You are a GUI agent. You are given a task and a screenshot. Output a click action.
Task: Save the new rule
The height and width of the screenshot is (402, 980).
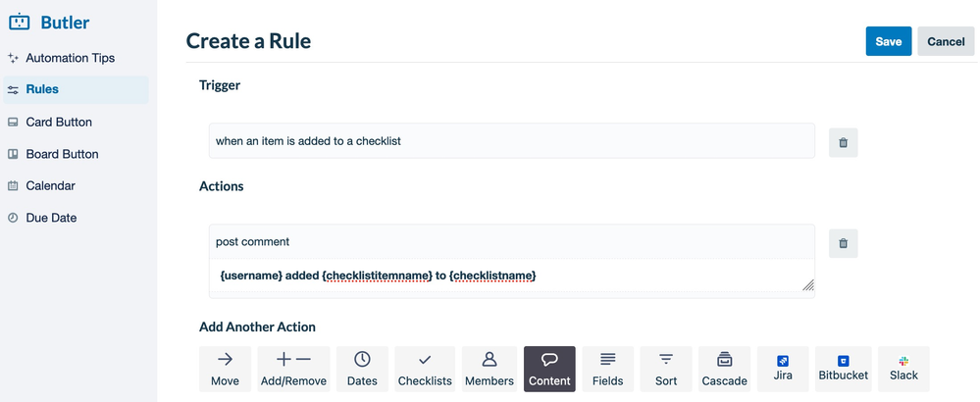coord(889,41)
